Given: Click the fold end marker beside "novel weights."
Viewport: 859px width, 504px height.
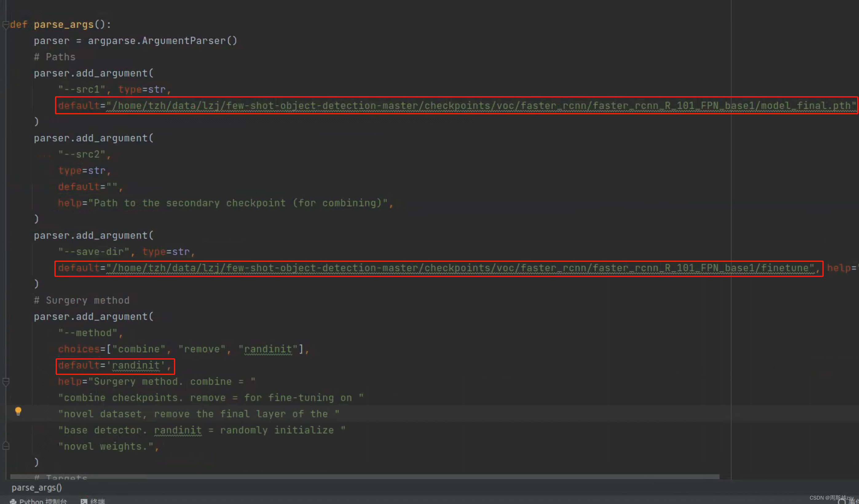Looking at the screenshot, I should 6,446.
